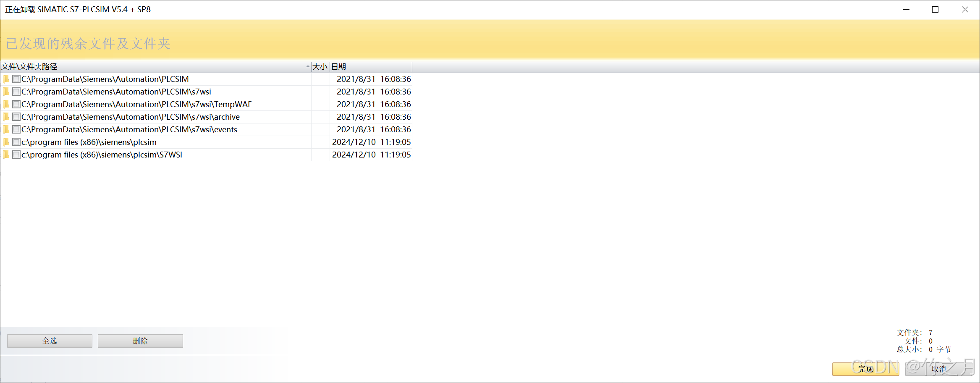Sort list by 大小 column header
Image resolution: width=980 pixels, height=383 pixels.
pos(320,67)
